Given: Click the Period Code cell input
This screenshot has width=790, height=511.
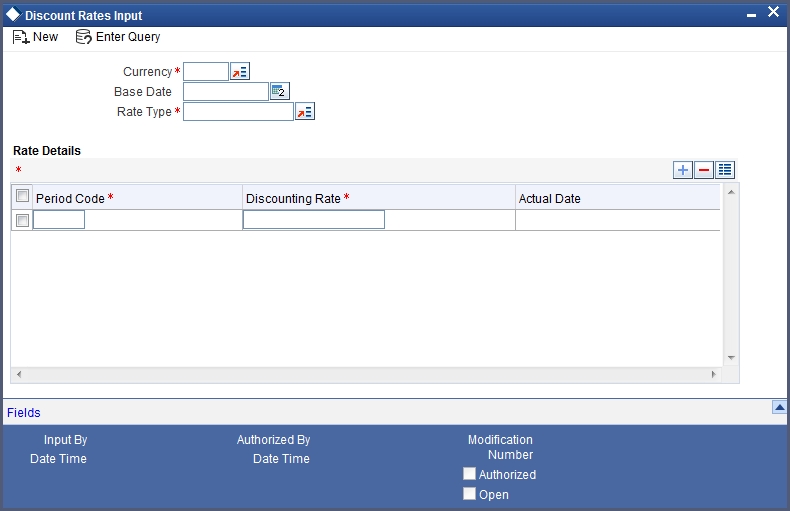Looking at the screenshot, I should tap(59, 220).
